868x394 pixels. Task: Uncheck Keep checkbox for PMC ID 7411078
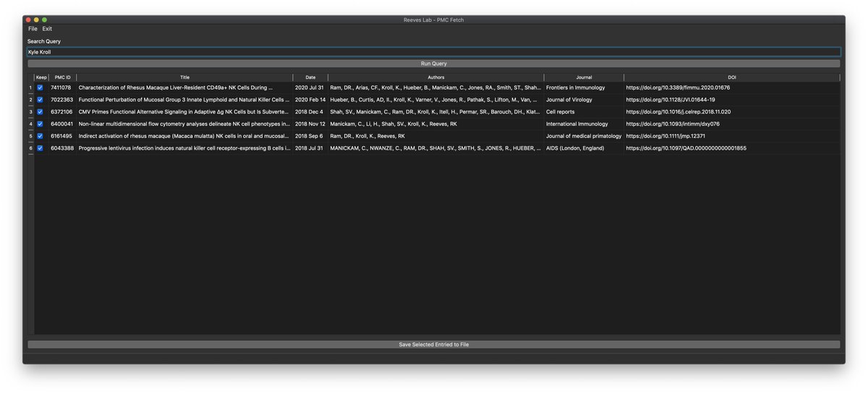(x=41, y=87)
